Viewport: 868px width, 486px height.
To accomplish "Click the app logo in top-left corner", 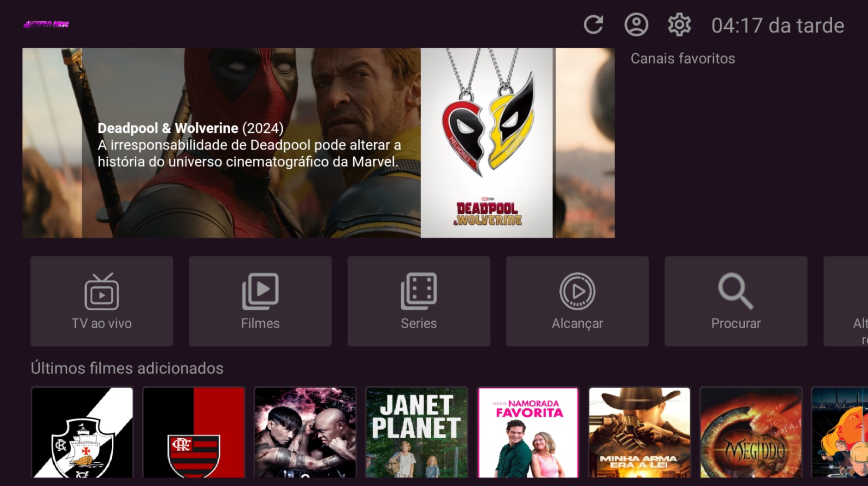I will (46, 24).
